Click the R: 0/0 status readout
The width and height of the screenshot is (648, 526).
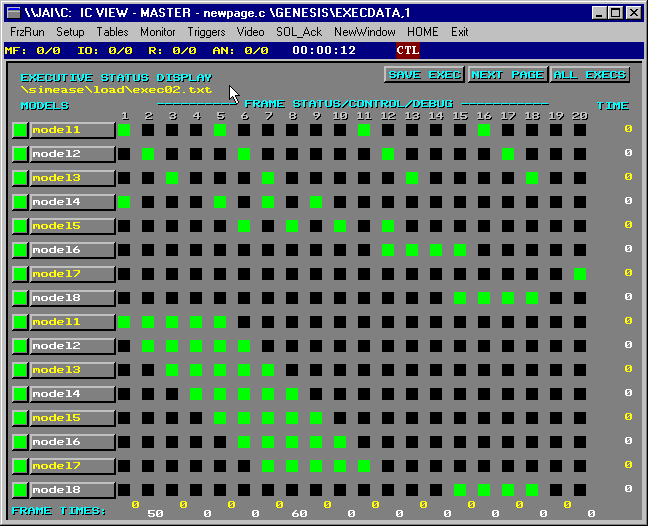click(172, 50)
